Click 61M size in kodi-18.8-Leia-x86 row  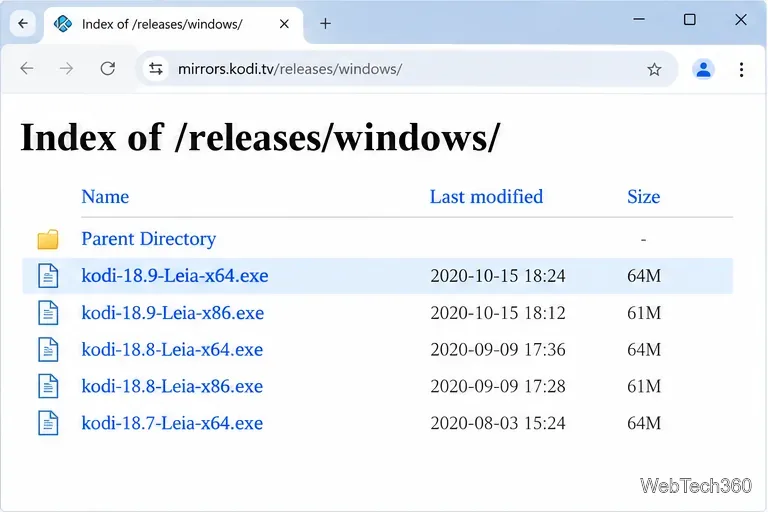[x=644, y=387]
